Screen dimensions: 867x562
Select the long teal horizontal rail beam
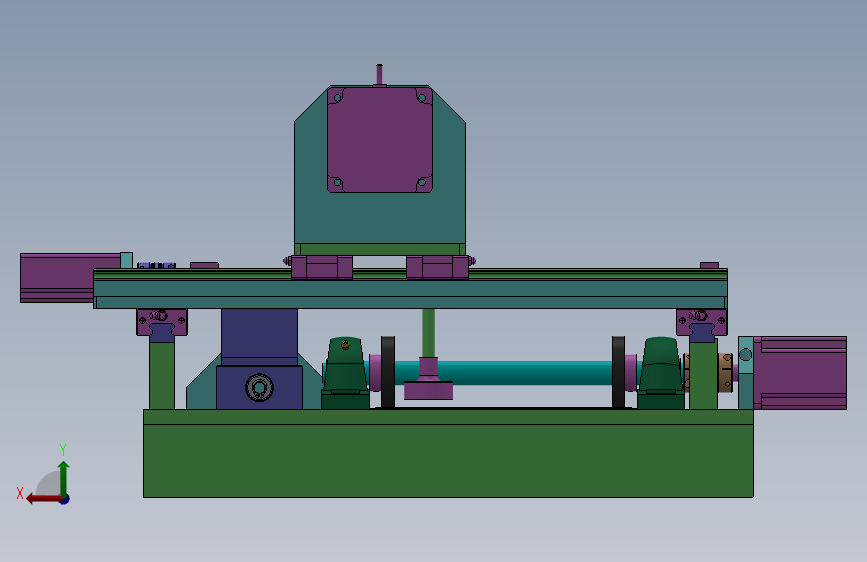[410, 293]
